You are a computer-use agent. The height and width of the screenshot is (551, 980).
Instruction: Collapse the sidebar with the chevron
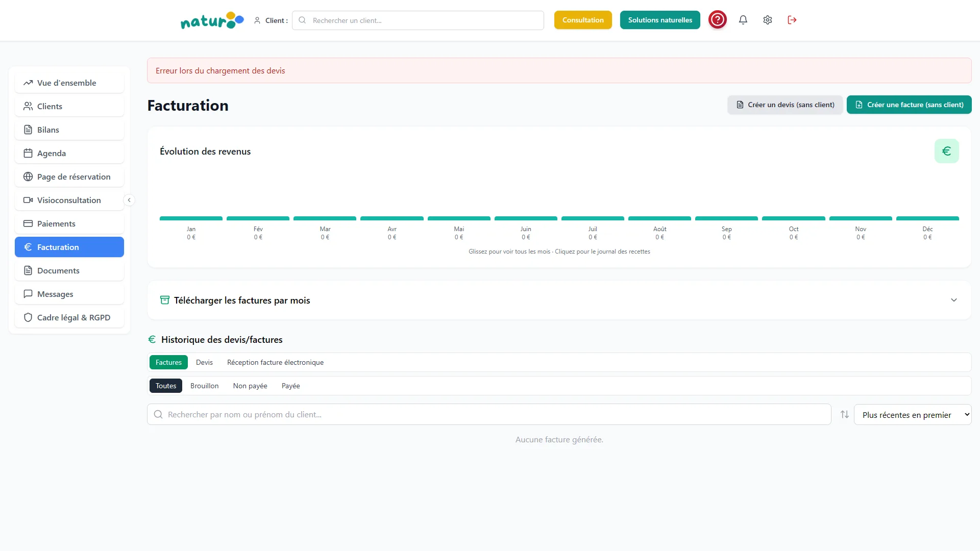click(x=129, y=200)
